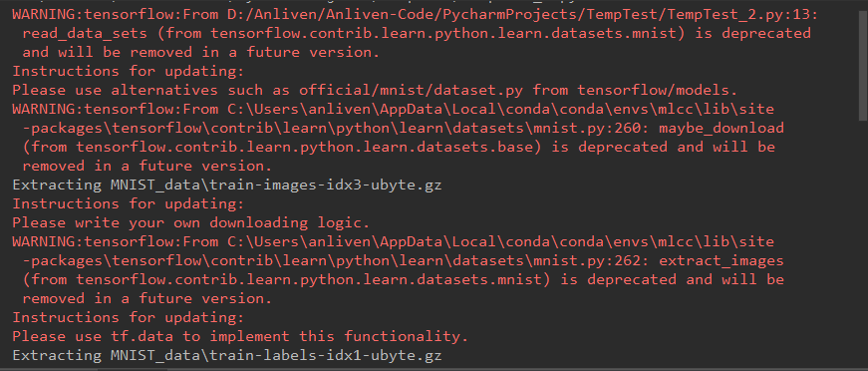
Task: Click the 'official/mnist/dataset.py' text
Action: coord(411,90)
